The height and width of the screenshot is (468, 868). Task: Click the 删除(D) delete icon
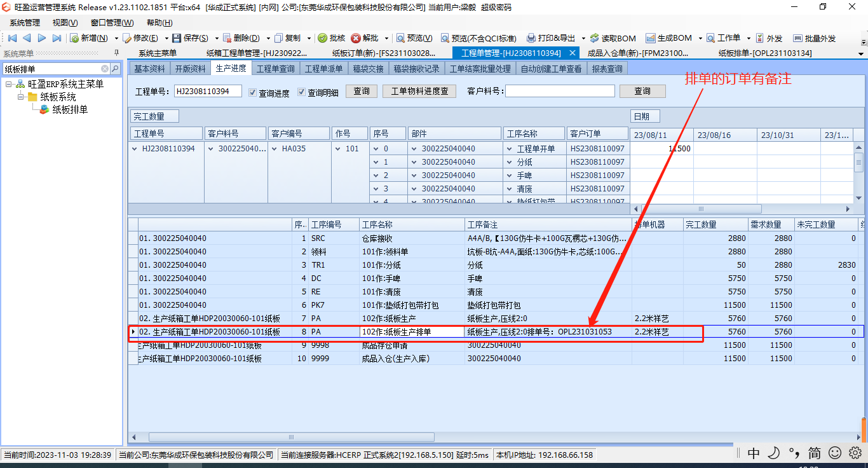227,38
